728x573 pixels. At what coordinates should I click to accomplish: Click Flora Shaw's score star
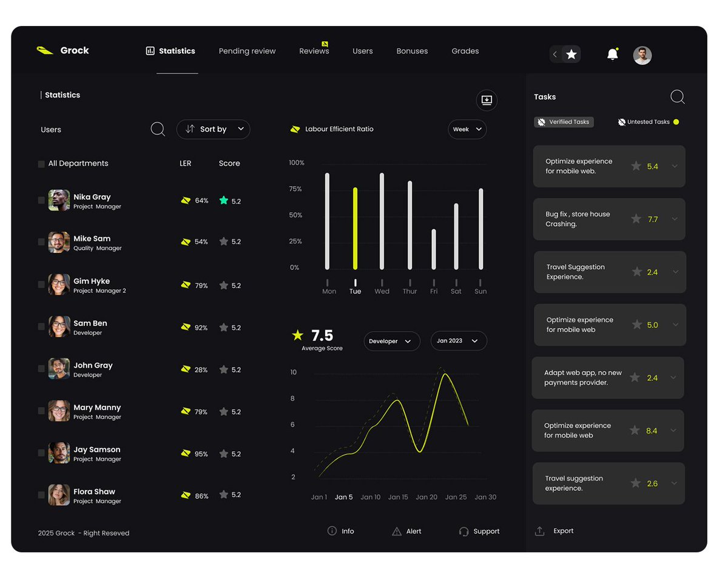224,495
